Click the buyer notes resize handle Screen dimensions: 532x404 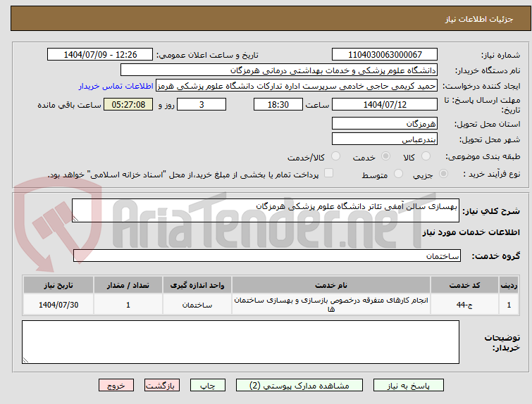pyautogui.click(x=26, y=360)
